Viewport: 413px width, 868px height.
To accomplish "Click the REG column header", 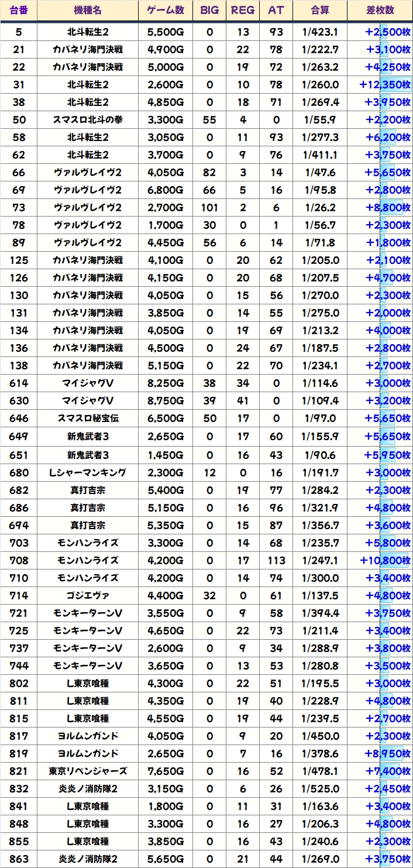I will coord(243,11).
